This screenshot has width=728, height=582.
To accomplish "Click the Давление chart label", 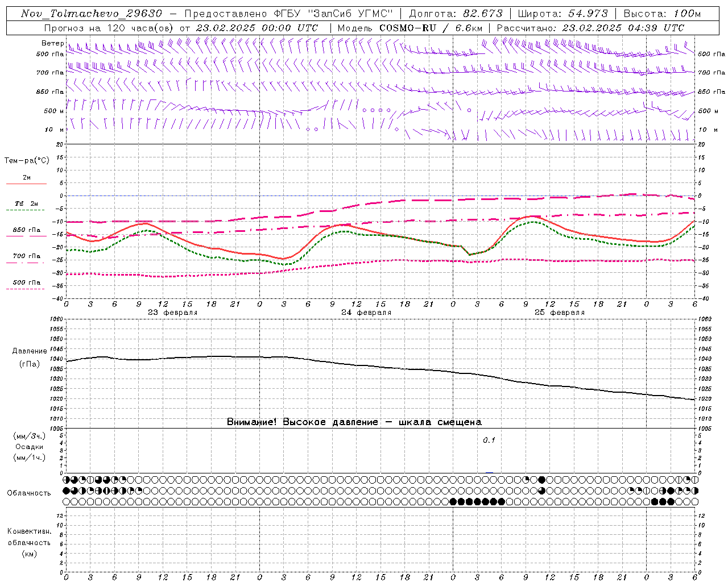I will tap(30, 351).
